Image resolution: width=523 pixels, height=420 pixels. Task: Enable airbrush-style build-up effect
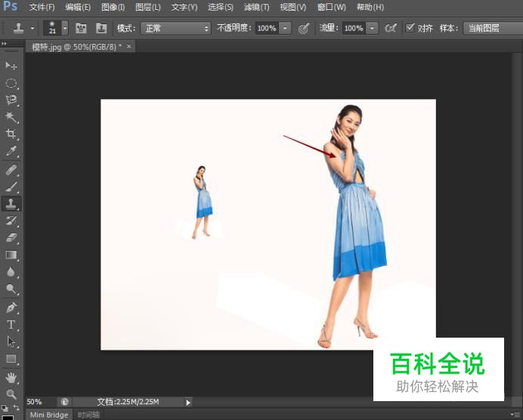click(x=391, y=29)
